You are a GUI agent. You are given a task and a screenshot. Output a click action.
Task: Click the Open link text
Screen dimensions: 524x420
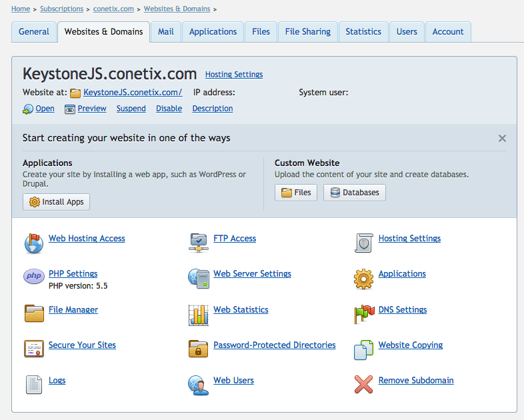coord(45,109)
